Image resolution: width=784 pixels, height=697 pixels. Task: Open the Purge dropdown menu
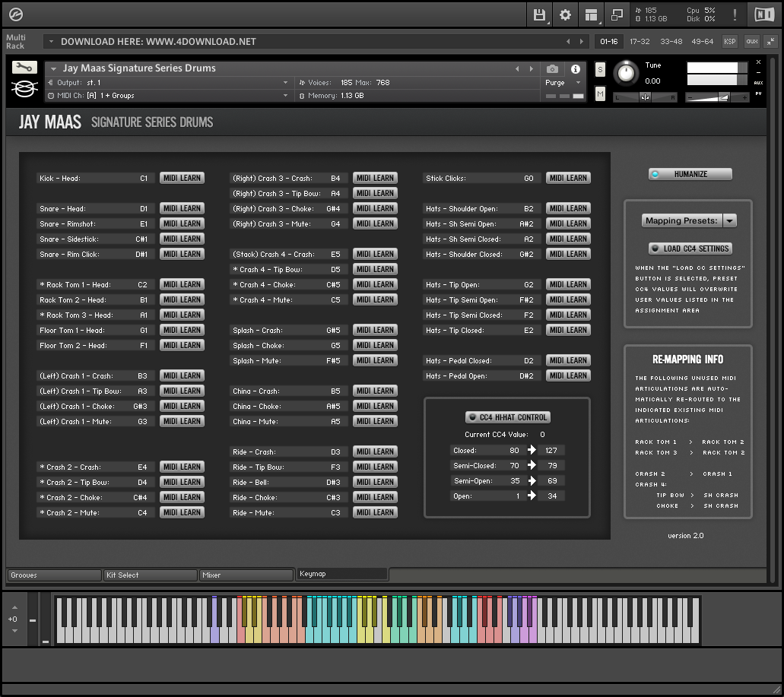pos(563,82)
